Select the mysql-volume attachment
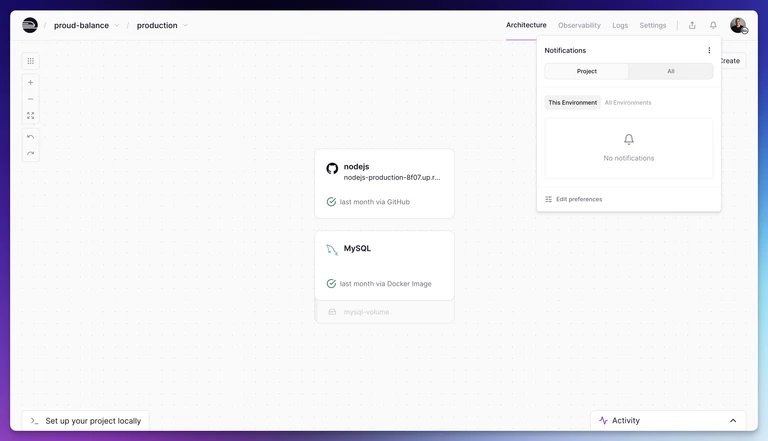Screen dimensions: 768x441 pyautogui.click(x=384, y=312)
